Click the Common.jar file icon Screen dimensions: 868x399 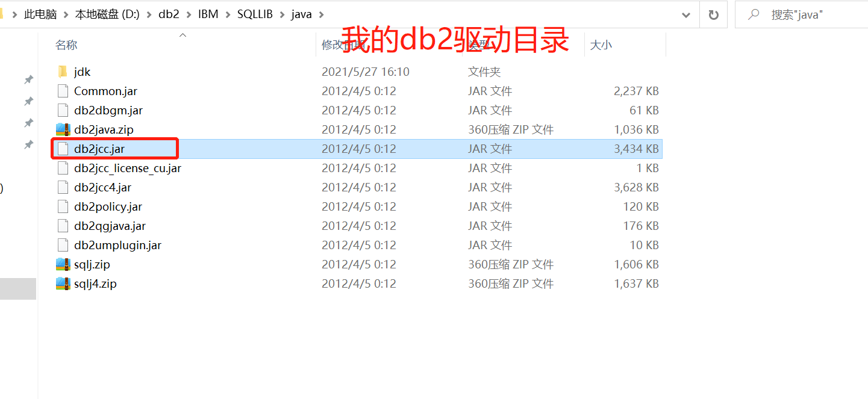click(x=63, y=91)
